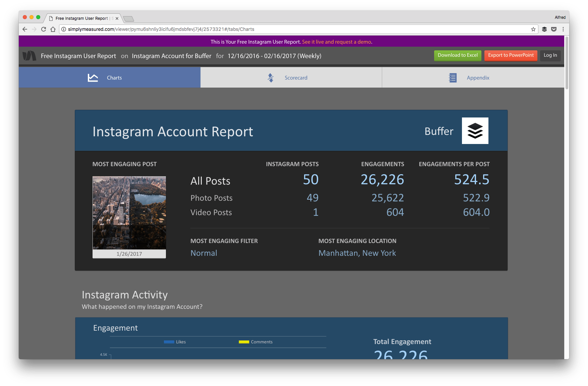The height and width of the screenshot is (386, 588).
Task: Click the date range 12/16/2016 - 02/16/2017 (Weekly)
Action: [x=274, y=56]
